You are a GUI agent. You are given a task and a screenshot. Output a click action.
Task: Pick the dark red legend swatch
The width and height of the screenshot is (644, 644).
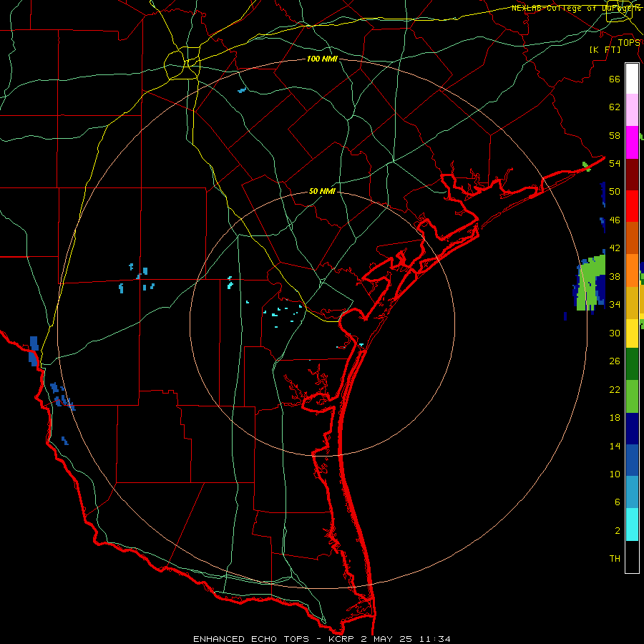tap(632, 174)
